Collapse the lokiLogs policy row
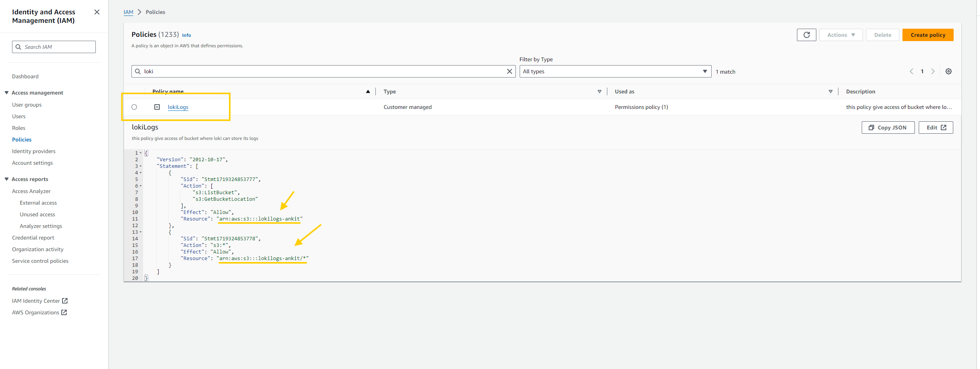Image resolution: width=980 pixels, height=369 pixels. pos(157,107)
